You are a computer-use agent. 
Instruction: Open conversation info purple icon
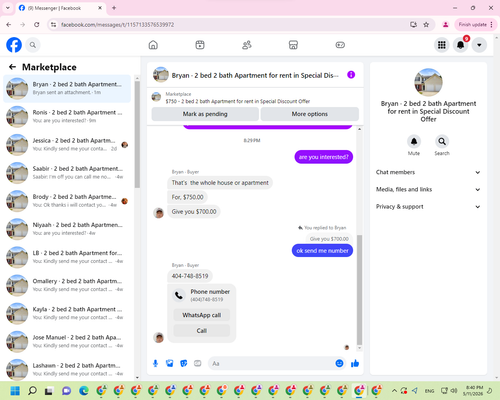click(351, 75)
